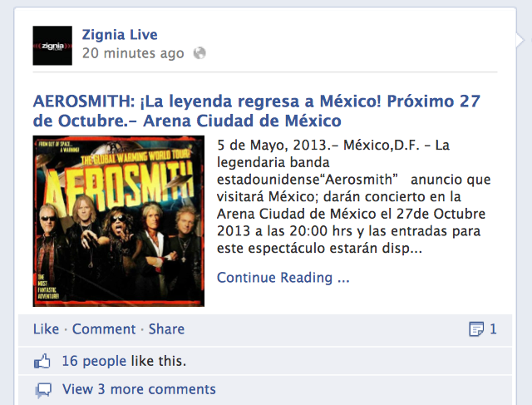Click the note icon beside count 1

tap(476, 329)
